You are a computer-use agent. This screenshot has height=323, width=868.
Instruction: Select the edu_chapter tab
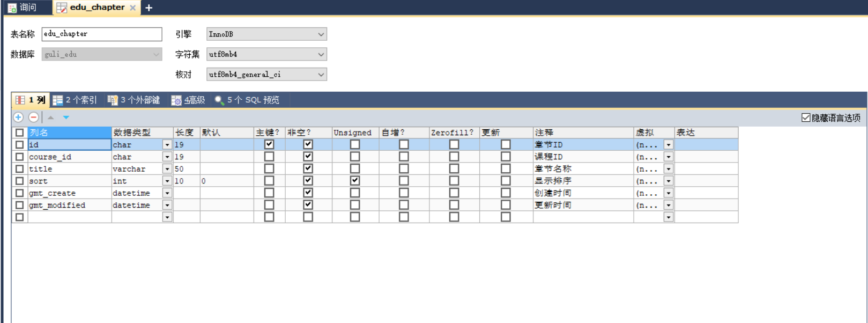[97, 8]
